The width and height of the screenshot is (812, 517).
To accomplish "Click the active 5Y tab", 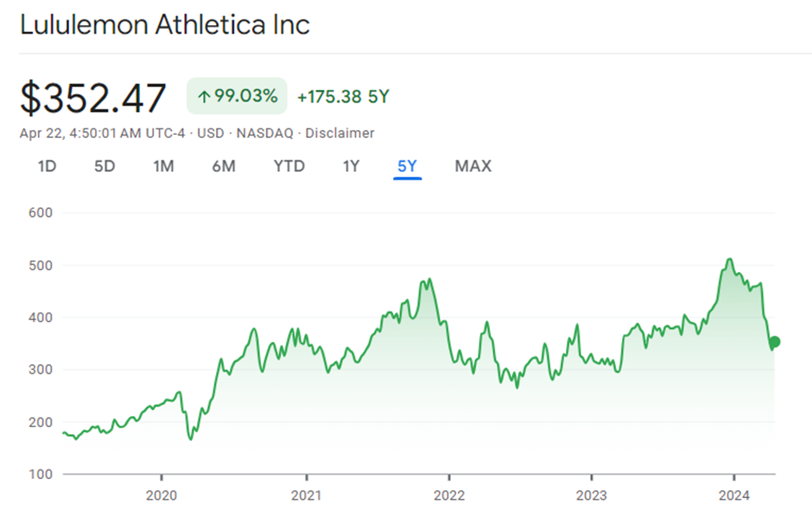I will pos(407,167).
